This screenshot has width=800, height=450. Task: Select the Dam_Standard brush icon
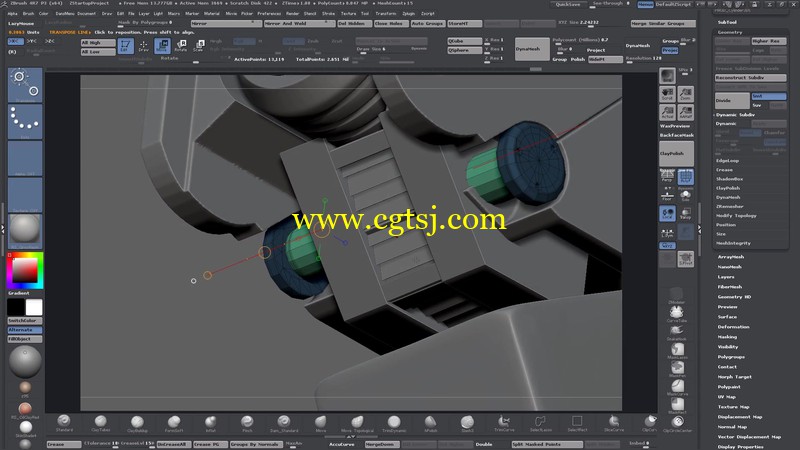point(284,422)
